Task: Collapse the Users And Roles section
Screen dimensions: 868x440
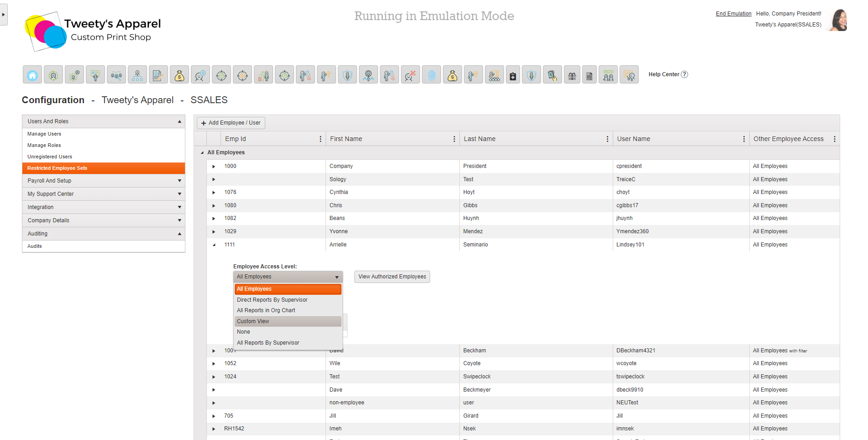Action: point(179,121)
